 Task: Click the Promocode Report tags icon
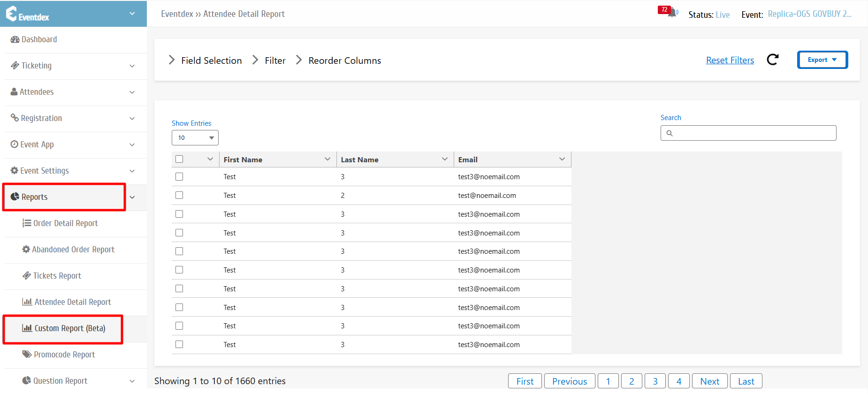tap(27, 354)
